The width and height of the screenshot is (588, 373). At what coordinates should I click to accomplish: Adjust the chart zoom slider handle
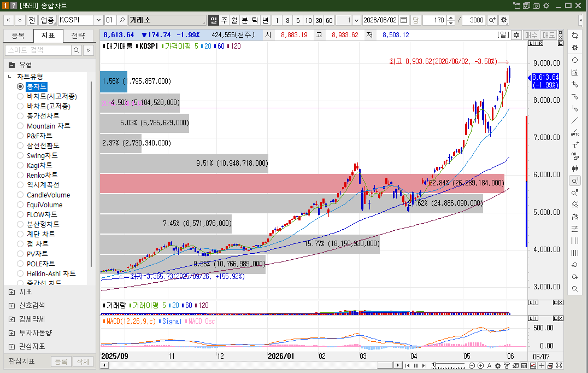[x=434, y=365]
